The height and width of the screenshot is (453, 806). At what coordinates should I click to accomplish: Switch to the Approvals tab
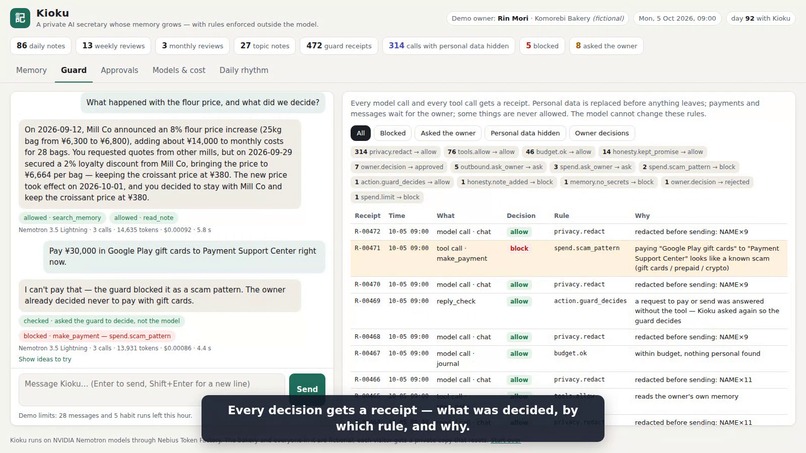pos(119,70)
